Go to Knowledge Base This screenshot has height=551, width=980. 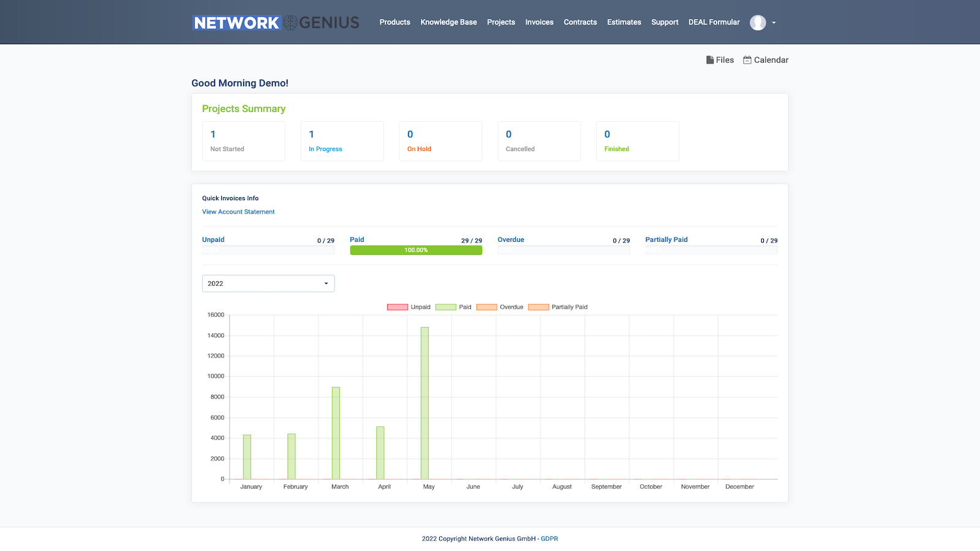(x=448, y=22)
